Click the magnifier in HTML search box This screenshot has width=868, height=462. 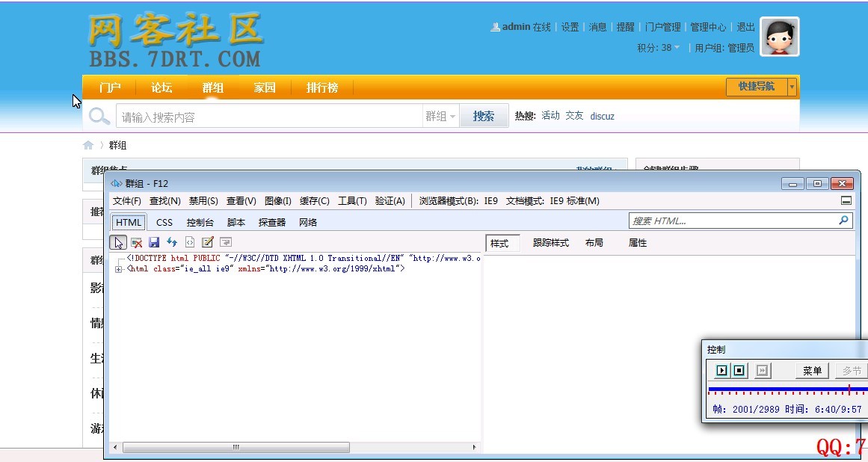[843, 221]
